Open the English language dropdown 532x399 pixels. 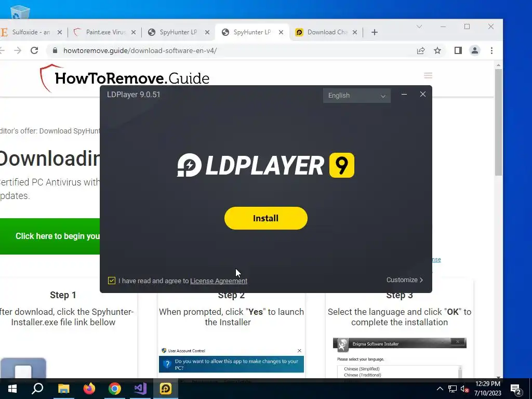tap(356, 96)
